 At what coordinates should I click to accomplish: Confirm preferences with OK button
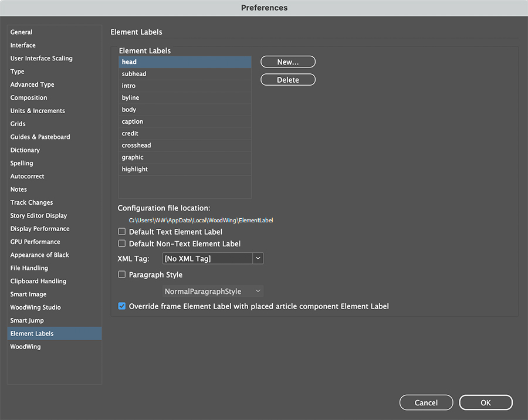click(x=486, y=402)
